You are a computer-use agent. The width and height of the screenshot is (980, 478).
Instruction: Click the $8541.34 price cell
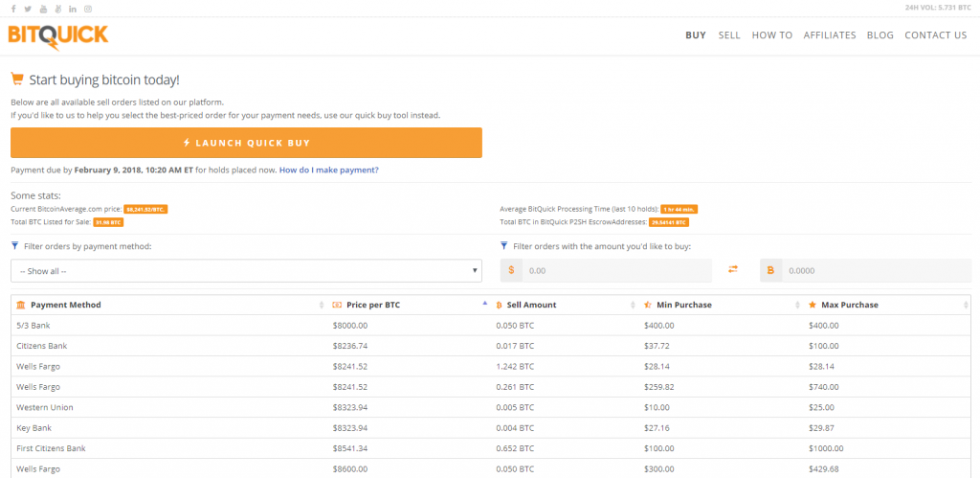pos(350,448)
